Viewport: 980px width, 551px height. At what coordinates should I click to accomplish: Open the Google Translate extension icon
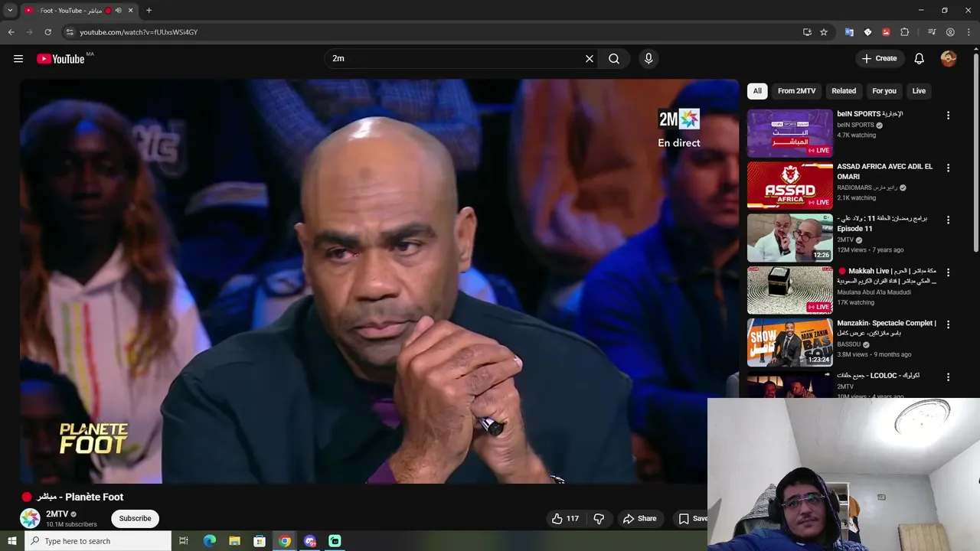849,32
